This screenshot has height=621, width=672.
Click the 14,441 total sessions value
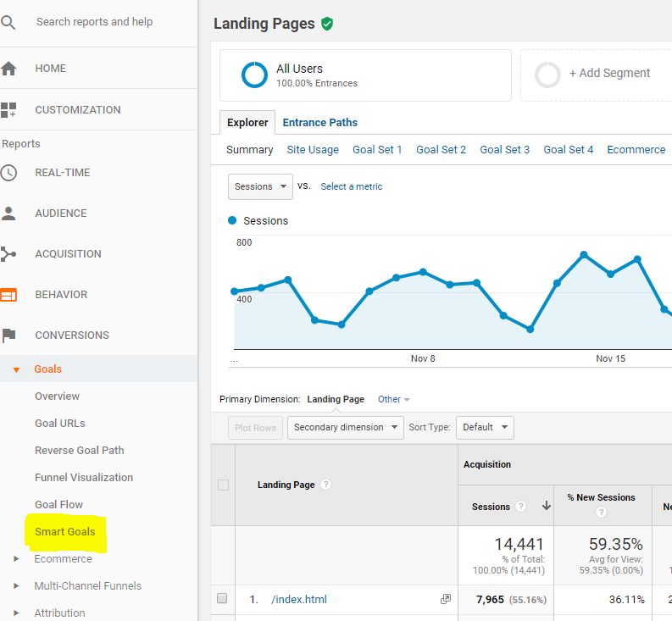(x=519, y=544)
